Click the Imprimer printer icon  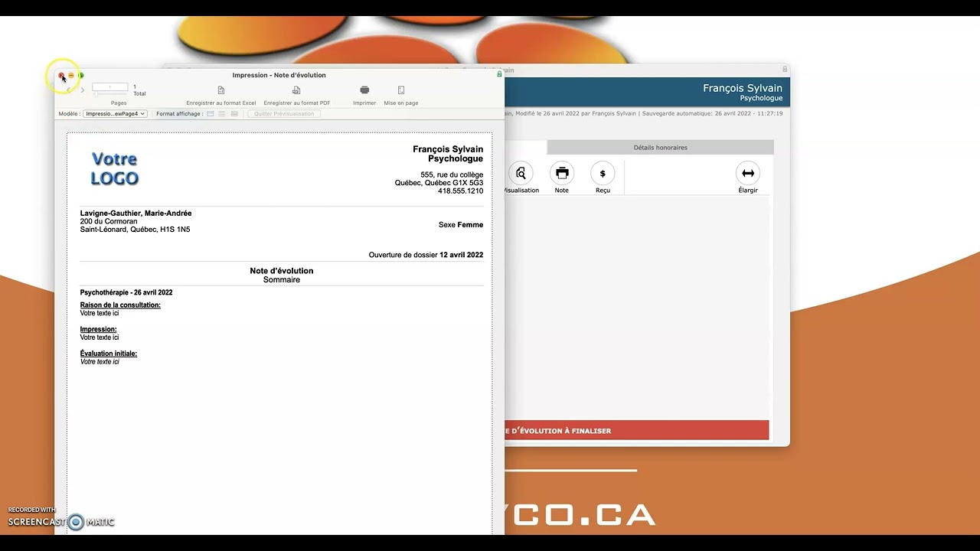364,90
